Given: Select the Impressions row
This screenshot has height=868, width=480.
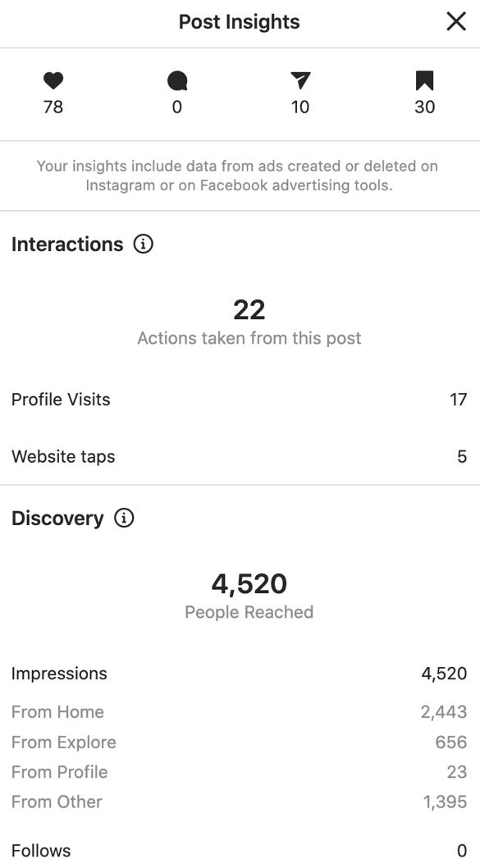Looking at the screenshot, I should click(240, 674).
